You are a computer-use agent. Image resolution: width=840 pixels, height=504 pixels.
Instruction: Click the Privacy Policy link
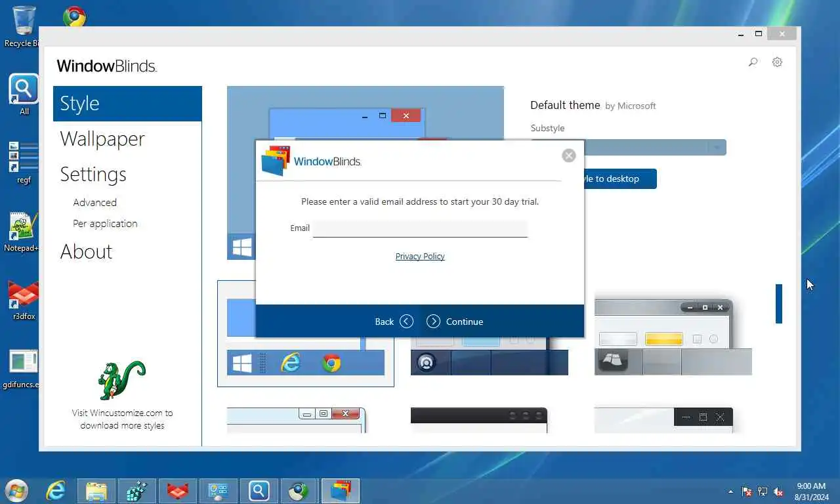(420, 257)
